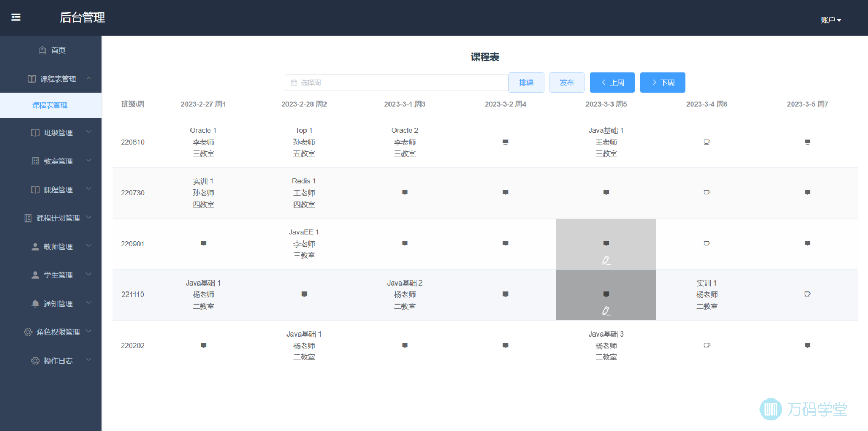Open the 账户 account dropdown
The width and height of the screenshot is (868, 431).
831,20
